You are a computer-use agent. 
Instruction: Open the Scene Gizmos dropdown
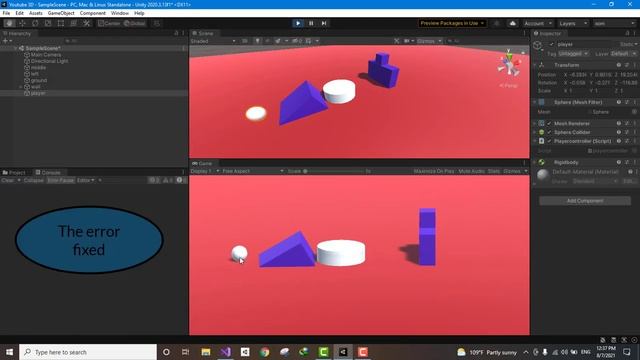click(x=429, y=41)
